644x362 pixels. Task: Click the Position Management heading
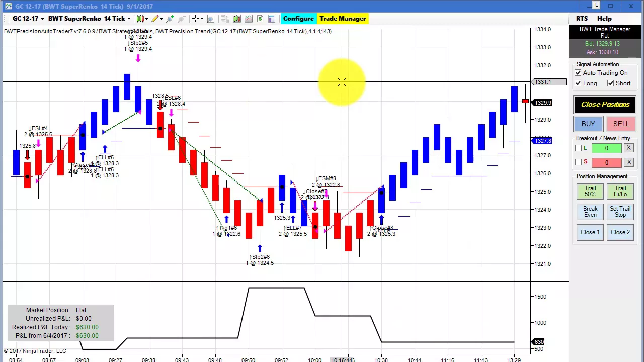click(x=602, y=176)
